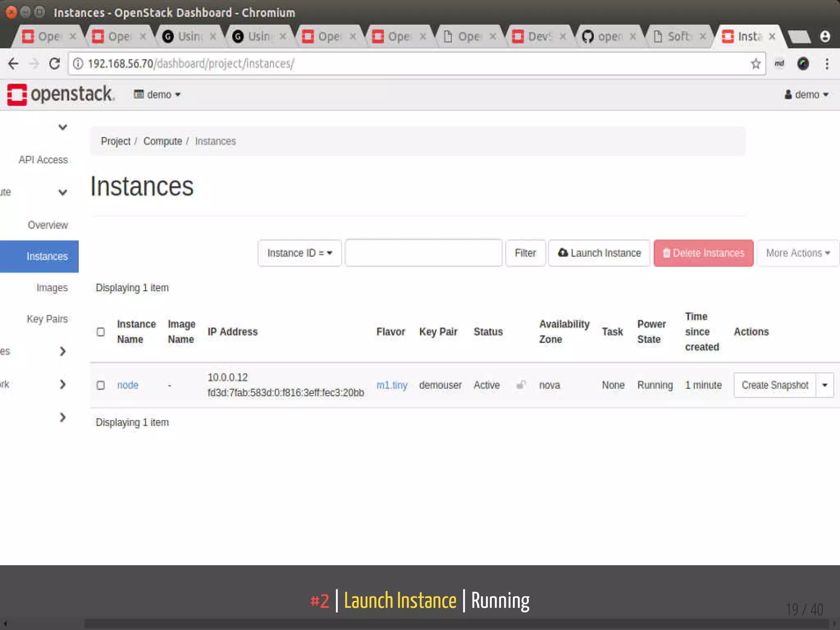Open the More Actions dropdown
Image resolution: width=840 pixels, height=630 pixels.
797,253
